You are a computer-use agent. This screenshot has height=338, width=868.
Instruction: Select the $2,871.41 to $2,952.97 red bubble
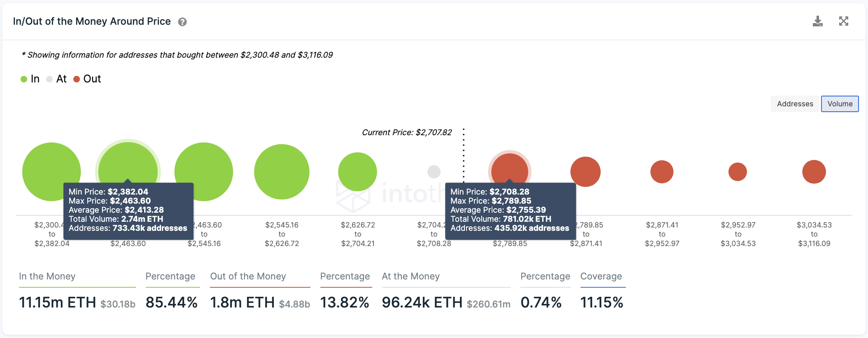662,172
